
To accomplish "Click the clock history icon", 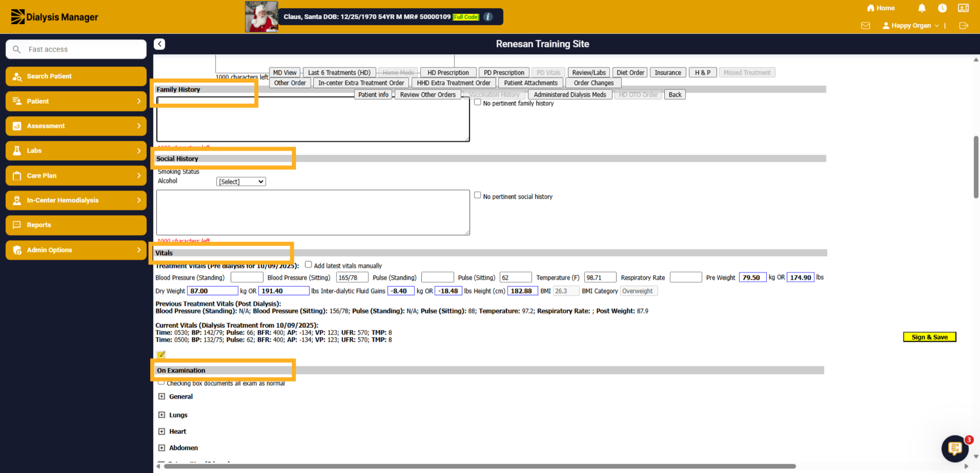I will 942,8.
